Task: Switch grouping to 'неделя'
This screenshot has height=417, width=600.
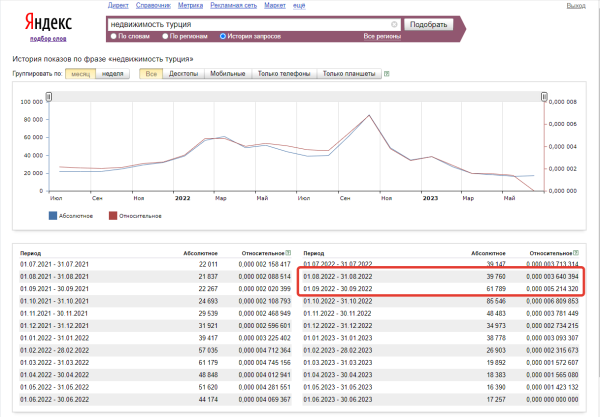Action: click(114, 73)
